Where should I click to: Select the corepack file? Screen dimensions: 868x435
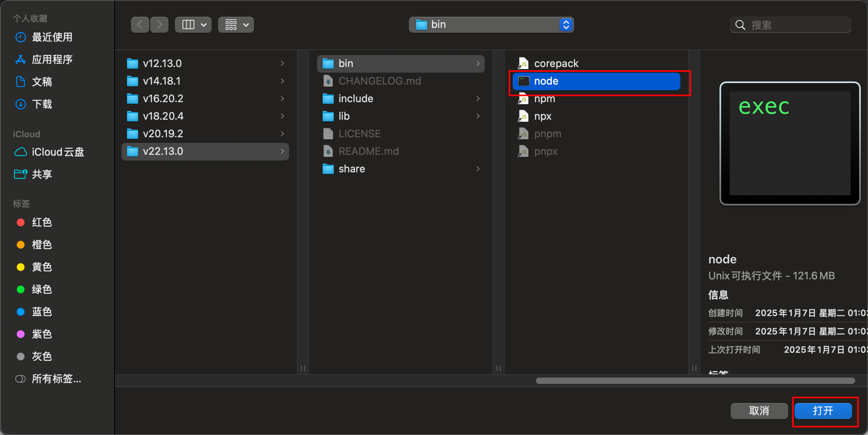tap(556, 63)
